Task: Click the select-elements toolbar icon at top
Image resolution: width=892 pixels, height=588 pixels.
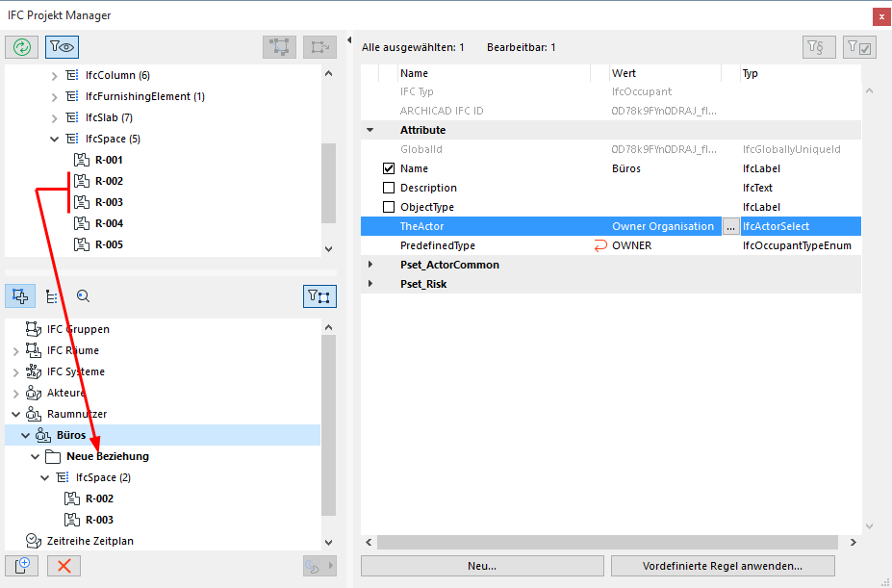Action: pos(279,47)
